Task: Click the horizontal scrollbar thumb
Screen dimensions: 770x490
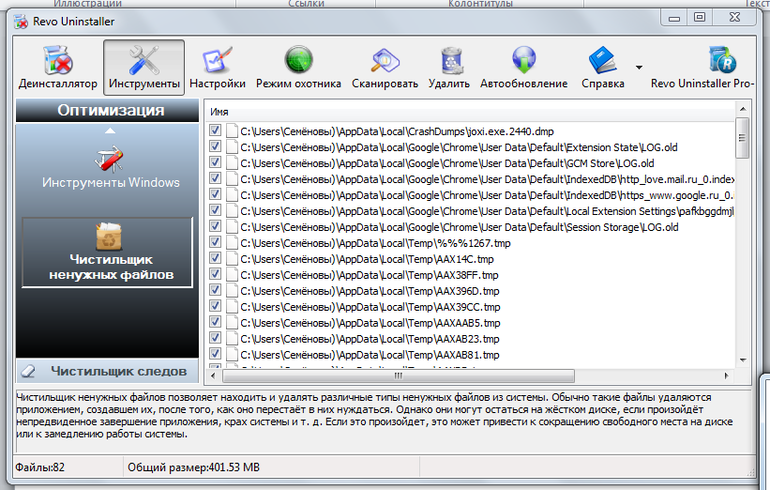Action: (398, 376)
